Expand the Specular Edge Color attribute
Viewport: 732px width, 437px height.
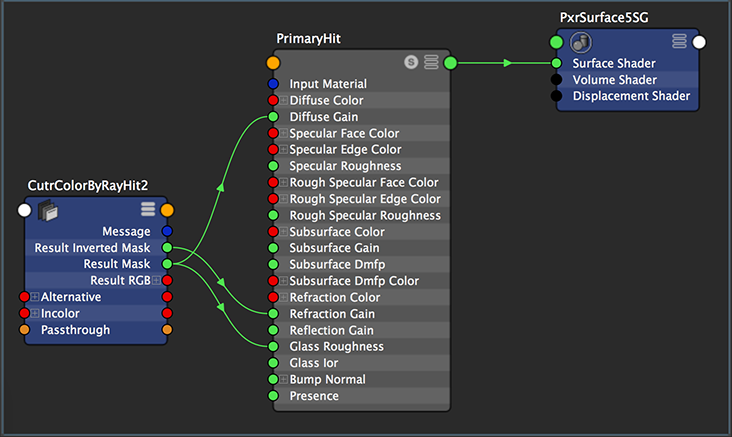pos(283,149)
